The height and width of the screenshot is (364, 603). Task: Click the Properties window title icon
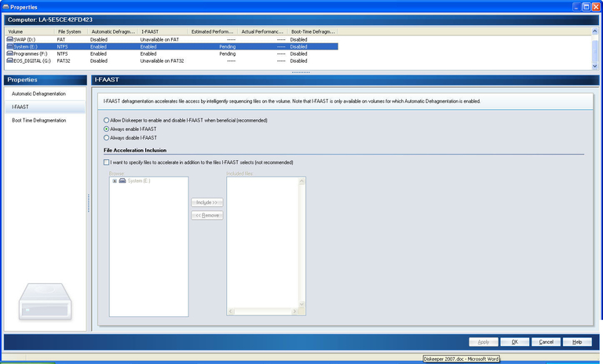5,7
